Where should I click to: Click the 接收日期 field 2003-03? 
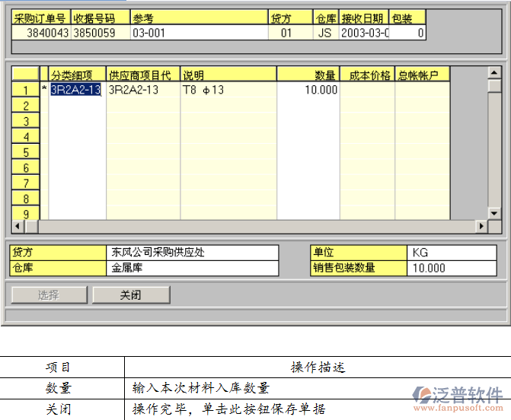[x=363, y=33]
